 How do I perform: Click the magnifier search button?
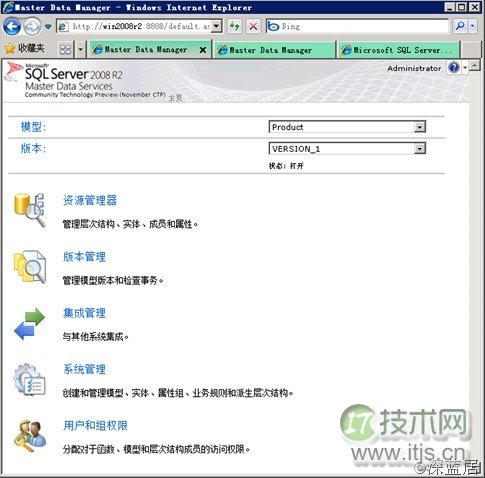460,26
